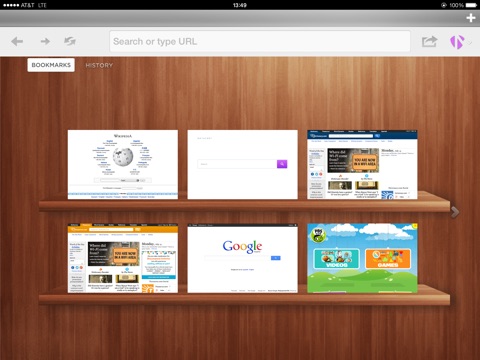480x360 pixels.
Task: Open the blank search page bookmark with purple button
Action: 242,165
